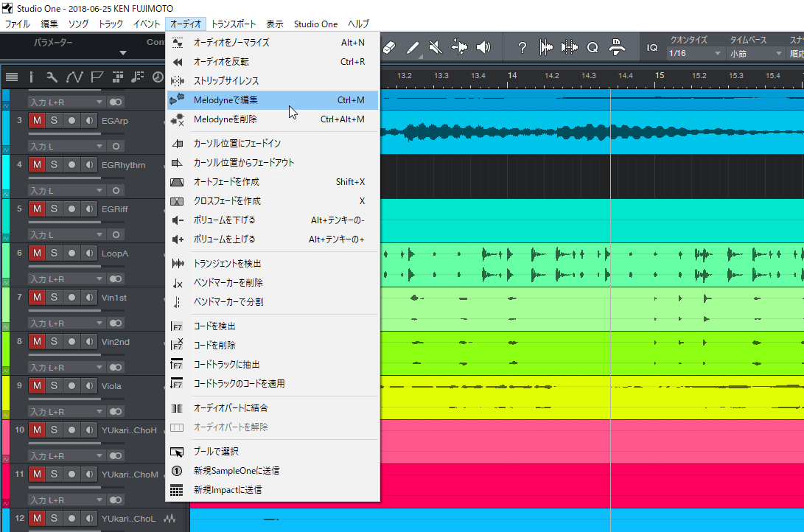Choose カーソル位置からフェードアウト entry

(x=272, y=162)
